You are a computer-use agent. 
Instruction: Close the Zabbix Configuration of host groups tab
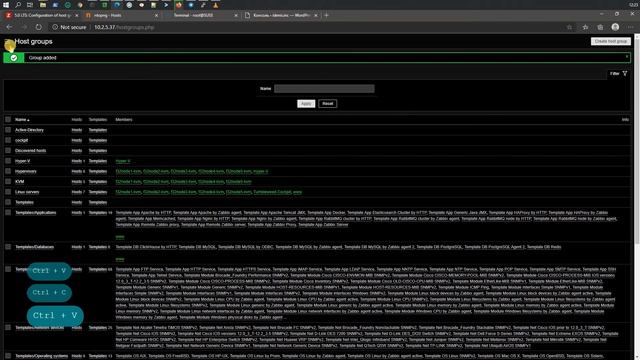77,15
